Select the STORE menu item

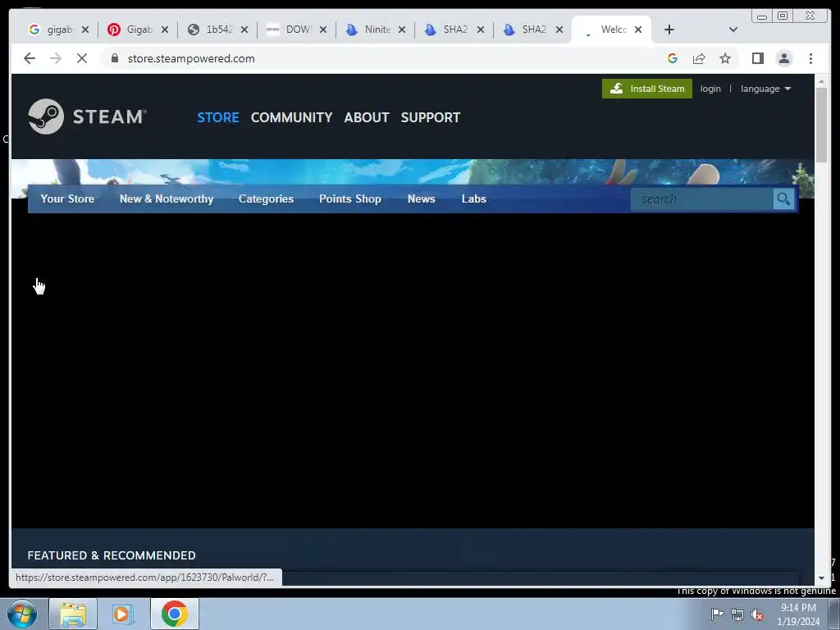pyautogui.click(x=218, y=117)
